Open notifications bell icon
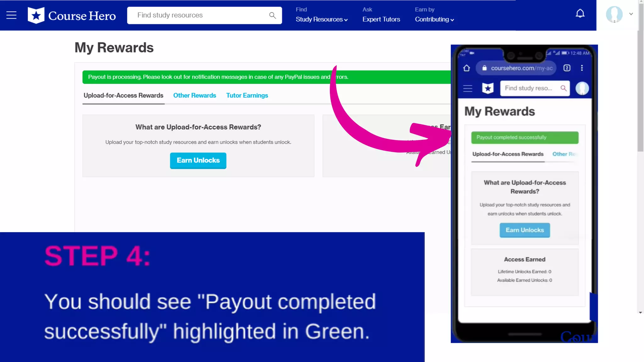 point(580,14)
